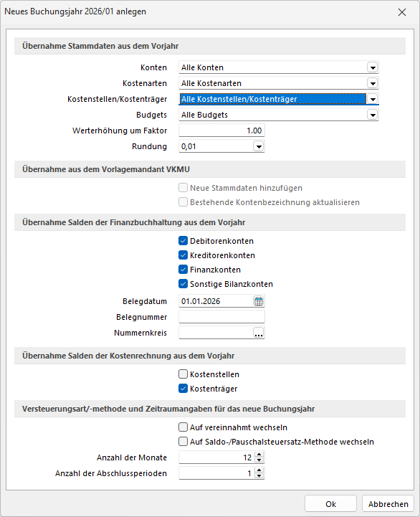Viewport: 420px width, 517px height.
Task: Open the Rundung dropdown
Action: click(259, 146)
